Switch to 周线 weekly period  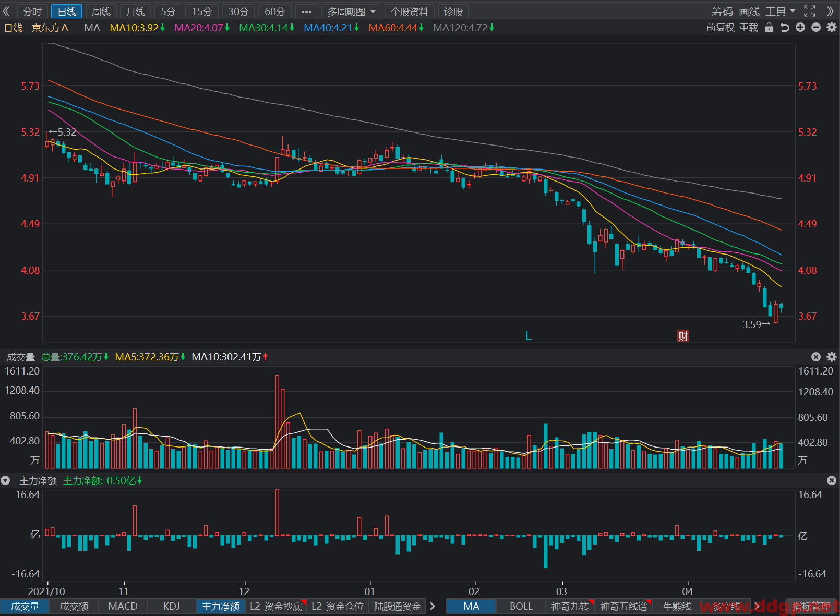pos(101,11)
